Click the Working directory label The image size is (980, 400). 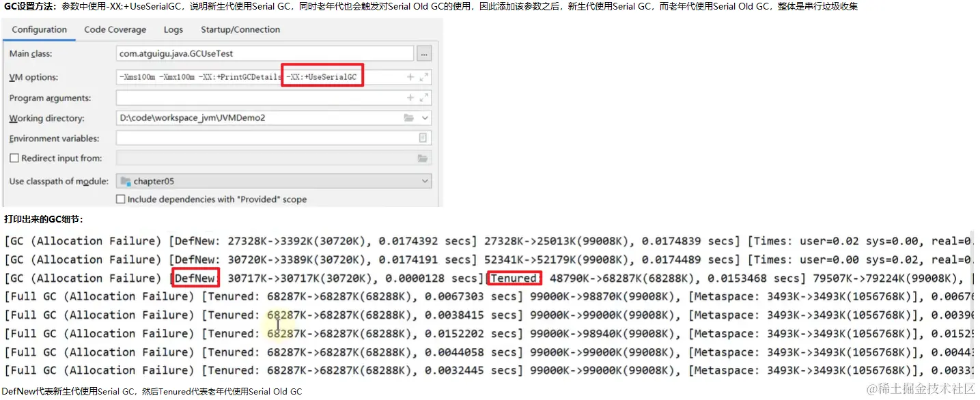click(x=46, y=118)
